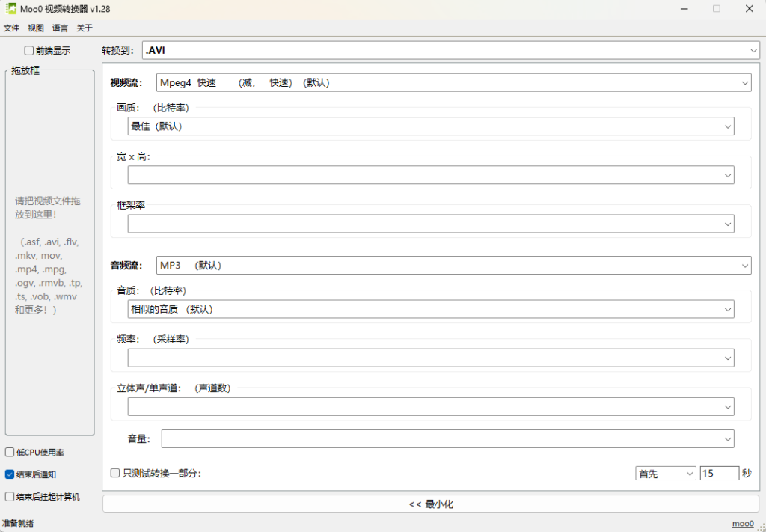Screen dimensions: 766x532
Task: Check the 只测试转换一部分 checkbox
Action: tap(115, 473)
